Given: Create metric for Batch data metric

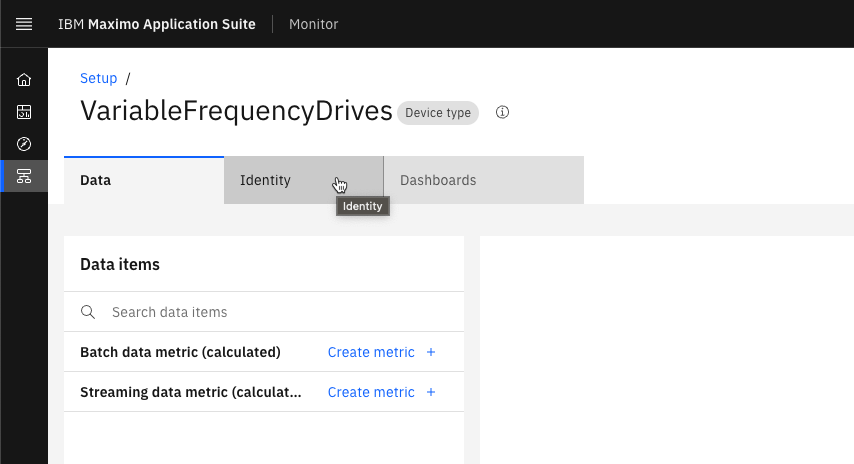Looking at the screenshot, I should [x=371, y=352].
